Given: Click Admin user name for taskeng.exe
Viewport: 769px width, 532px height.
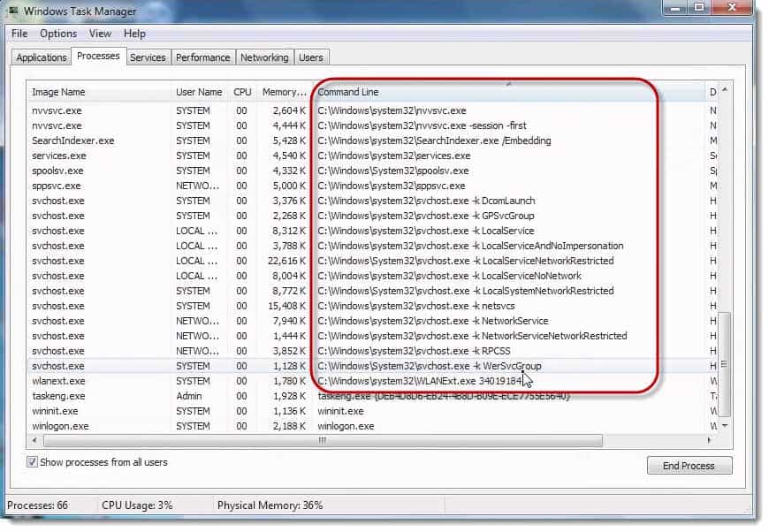Looking at the screenshot, I should (189, 396).
